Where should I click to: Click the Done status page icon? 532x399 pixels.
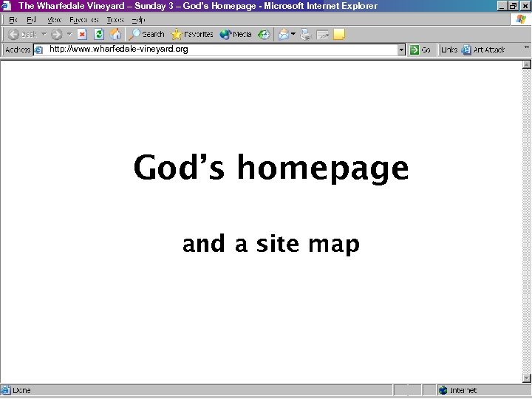(5, 390)
